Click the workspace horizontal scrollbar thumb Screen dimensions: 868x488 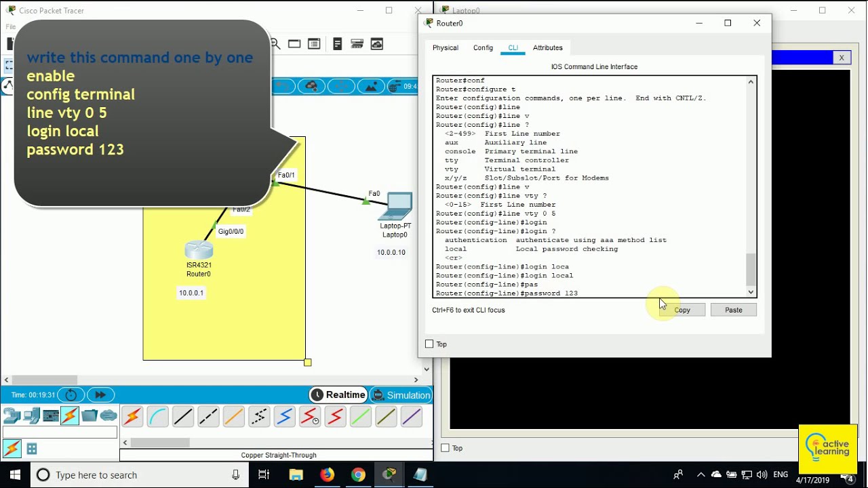(45, 380)
